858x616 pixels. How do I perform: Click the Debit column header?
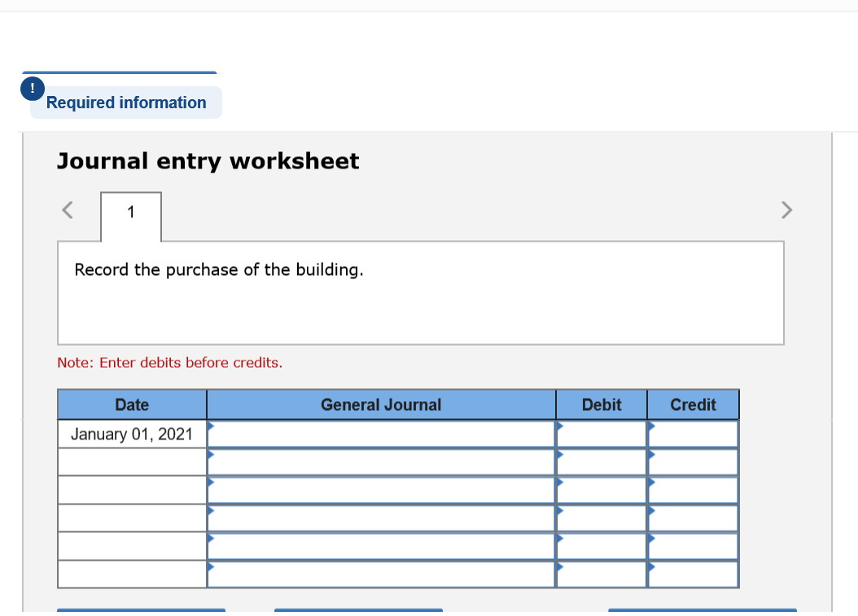pyautogui.click(x=602, y=404)
